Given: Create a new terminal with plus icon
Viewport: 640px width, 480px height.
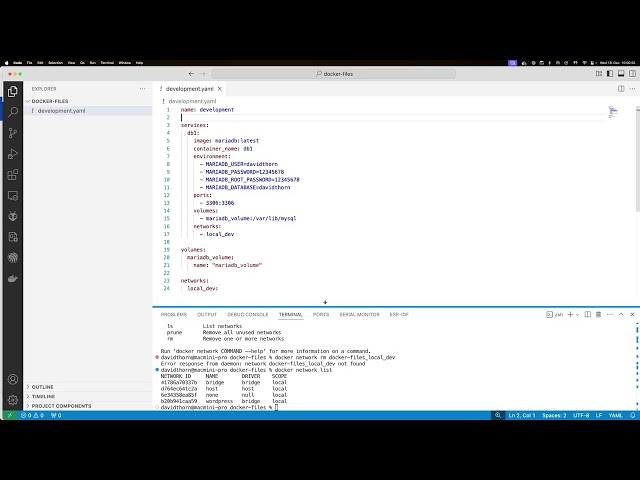Looking at the screenshot, I should point(570,314).
